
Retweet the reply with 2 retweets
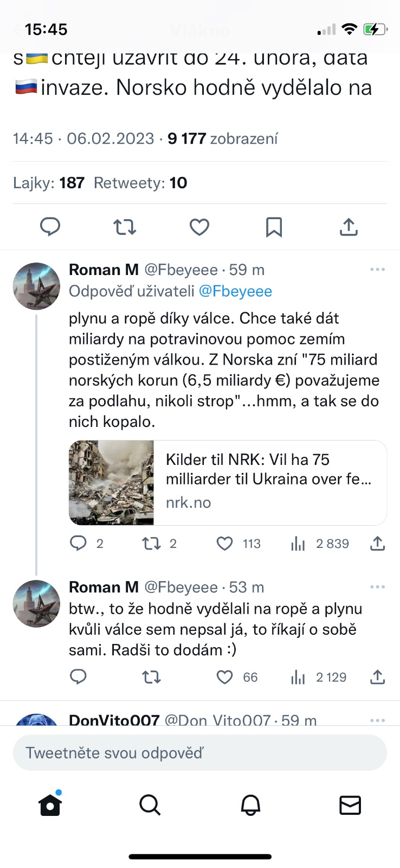click(150, 544)
